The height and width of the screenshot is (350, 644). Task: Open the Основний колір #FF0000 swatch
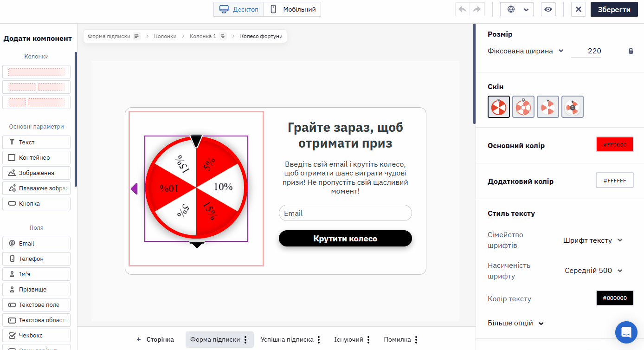615,145
